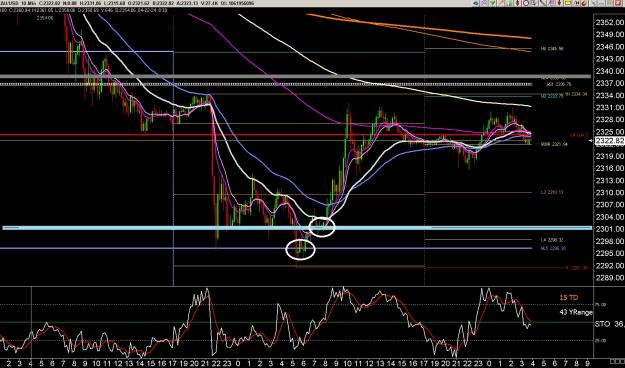Click the 04-22-24 date in second header line
625x368 pixels.
click(x=148, y=10)
